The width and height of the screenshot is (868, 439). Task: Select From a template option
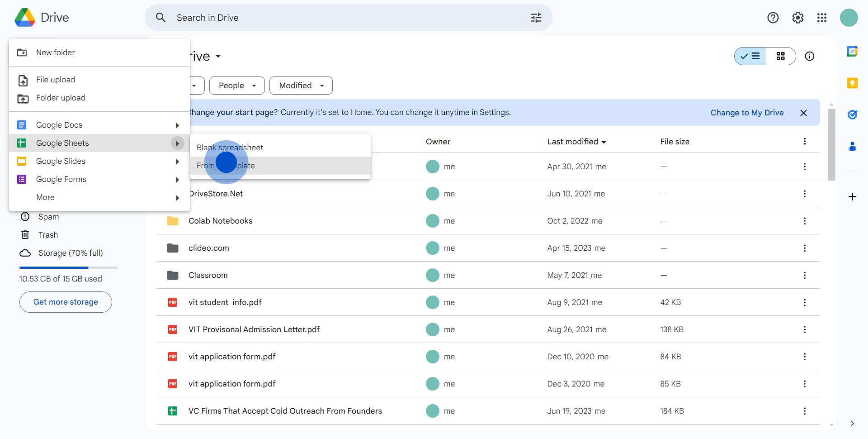tap(280, 166)
